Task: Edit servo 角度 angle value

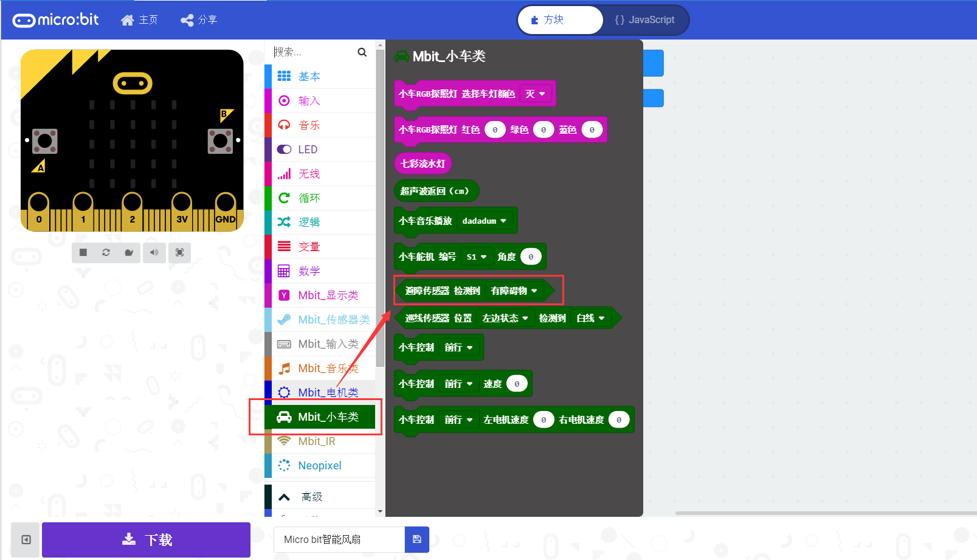Action: tap(531, 257)
